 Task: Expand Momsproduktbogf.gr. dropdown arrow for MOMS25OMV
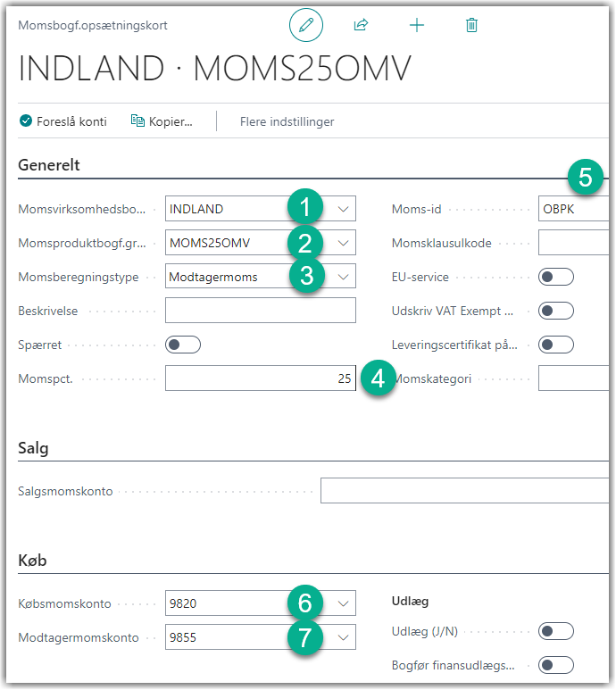[343, 243]
